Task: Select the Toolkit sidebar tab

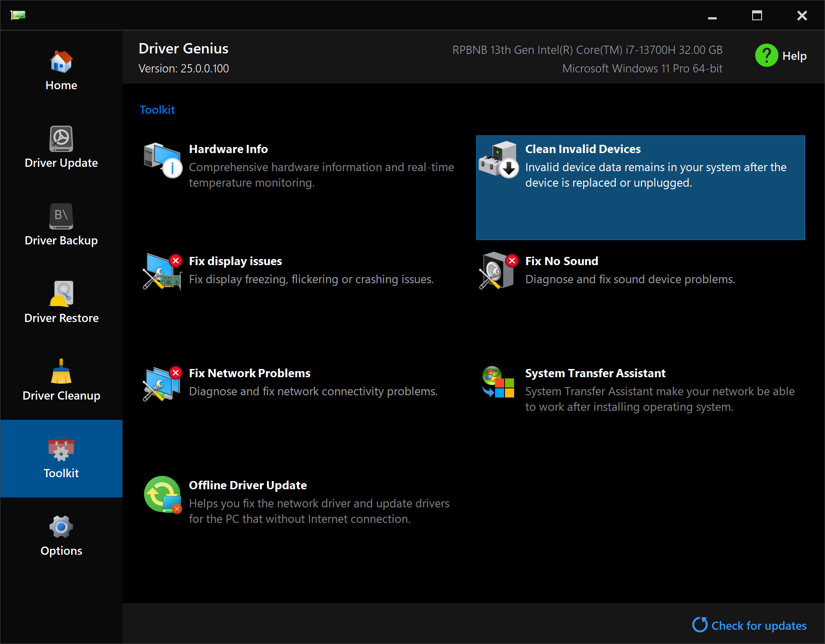Action: pos(61,458)
